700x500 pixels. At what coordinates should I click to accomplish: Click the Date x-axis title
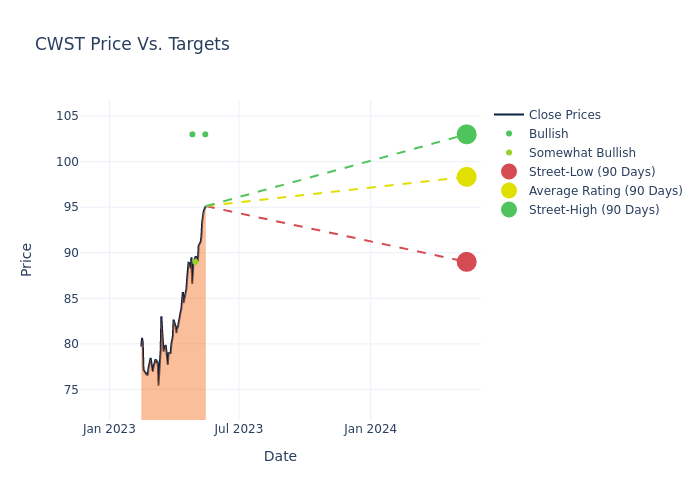coord(280,456)
